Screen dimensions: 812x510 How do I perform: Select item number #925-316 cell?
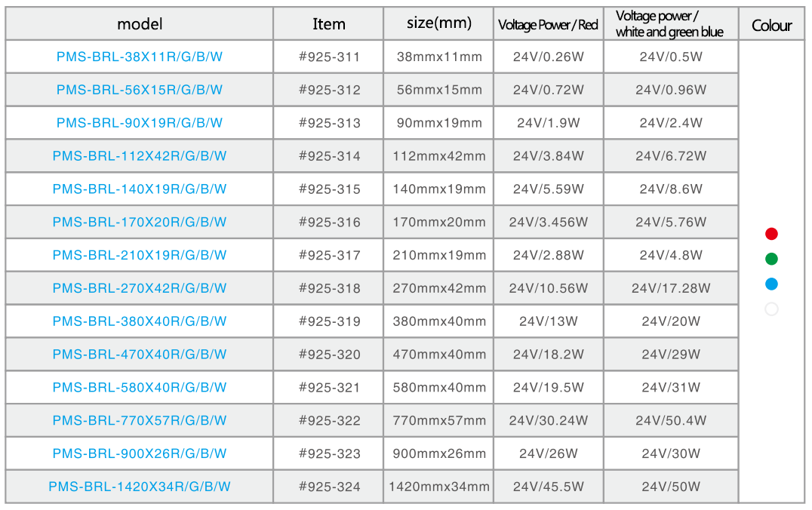[329, 222]
